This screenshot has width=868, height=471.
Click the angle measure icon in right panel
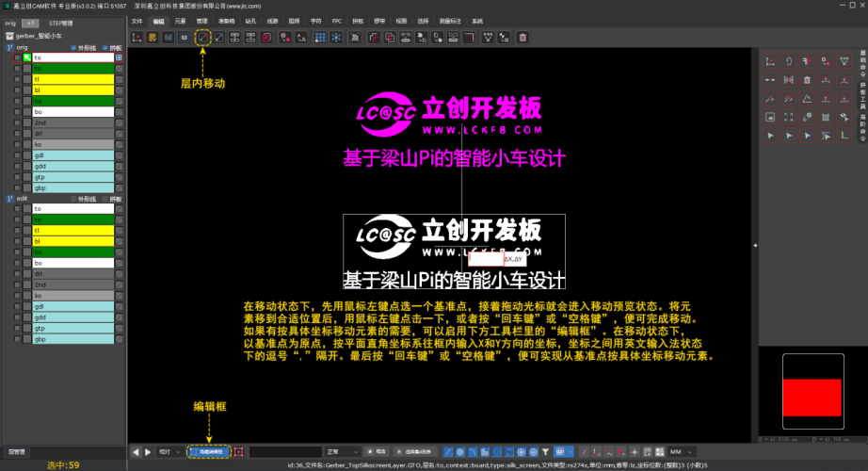coord(807,99)
